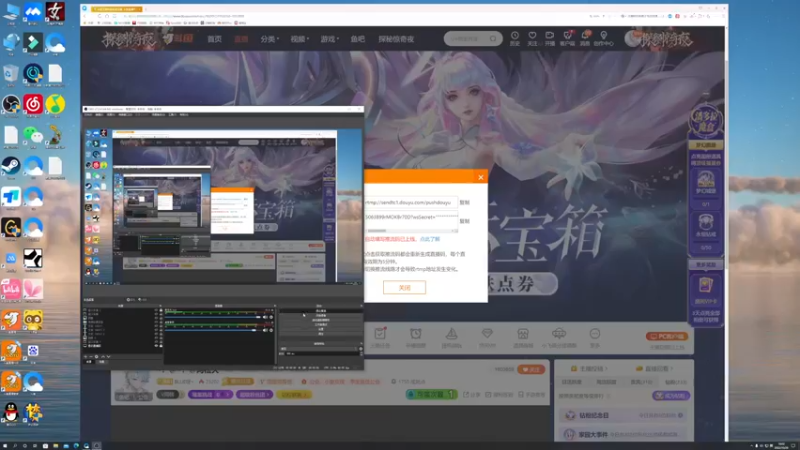Open 首页 in the Douyu navigation bar
Viewport: 800px width, 450px height.
coord(214,39)
